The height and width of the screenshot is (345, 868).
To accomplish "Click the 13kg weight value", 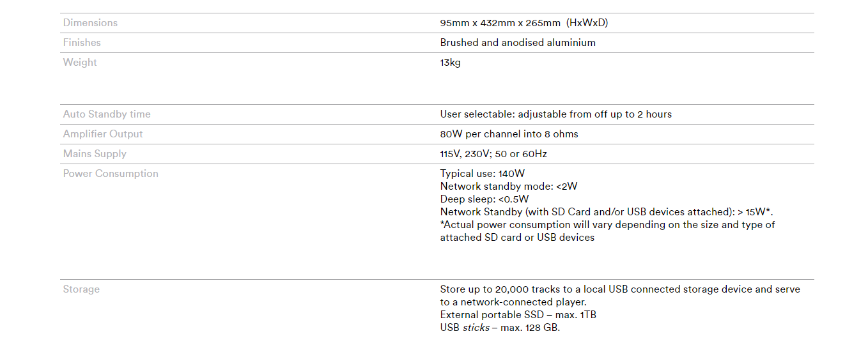I will tap(450, 63).
